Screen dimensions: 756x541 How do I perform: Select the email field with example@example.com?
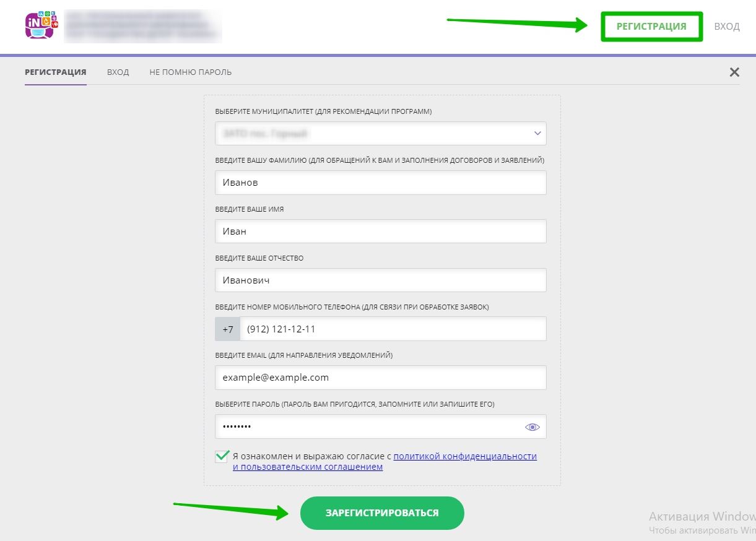pos(380,378)
